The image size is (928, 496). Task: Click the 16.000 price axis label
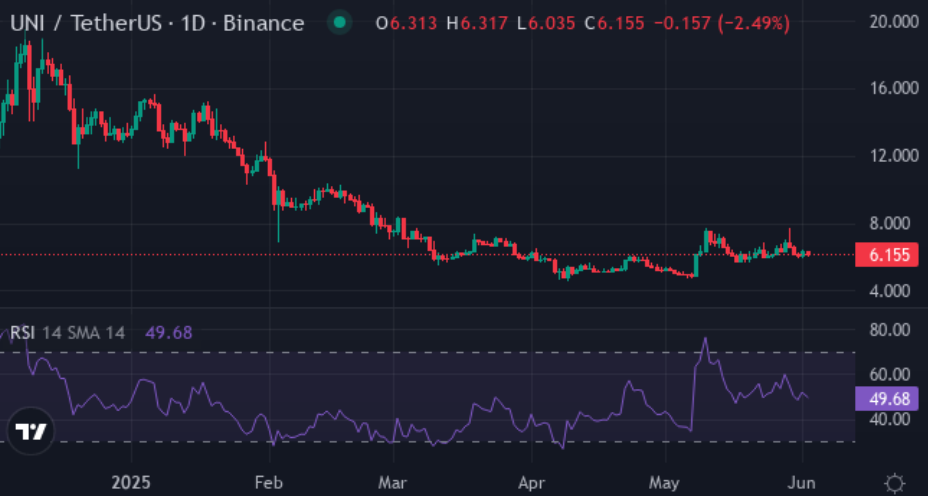(894, 88)
